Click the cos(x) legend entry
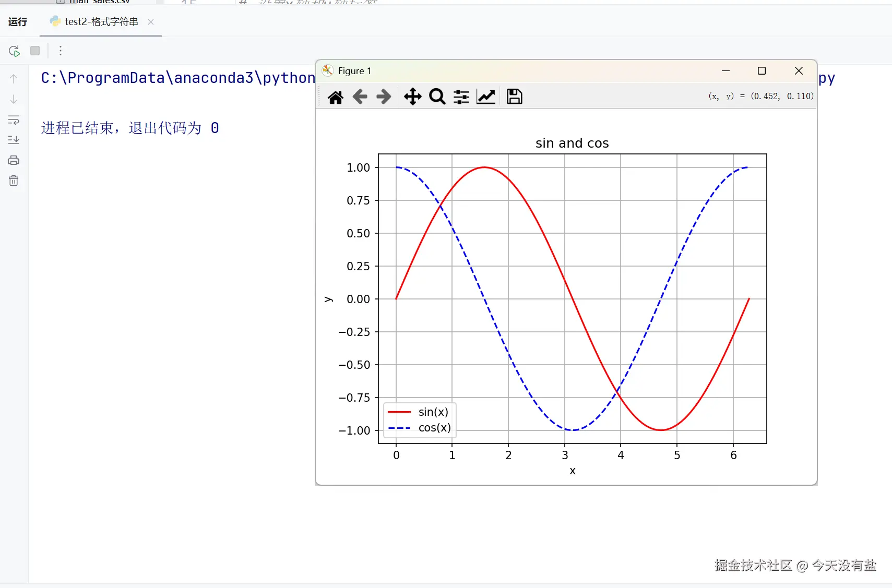The image size is (892, 588). (x=420, y=428)
